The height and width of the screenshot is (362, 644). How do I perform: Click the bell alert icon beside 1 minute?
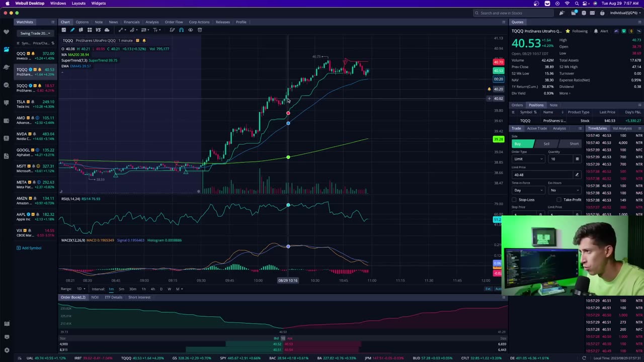[x=144, y=40]
